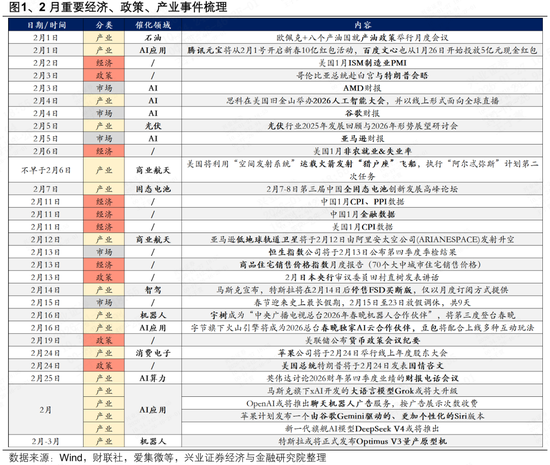Viewport: 550px width, 465px height.
Task: Click the 固态电池 domain cell
Action: pos(153,189)
